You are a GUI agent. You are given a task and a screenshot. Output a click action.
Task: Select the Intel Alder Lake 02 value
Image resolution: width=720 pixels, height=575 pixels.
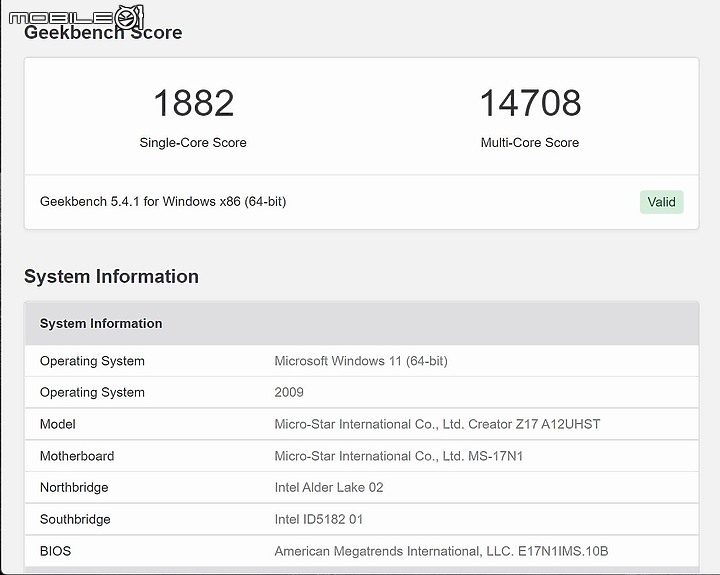(x=329, y=487)
